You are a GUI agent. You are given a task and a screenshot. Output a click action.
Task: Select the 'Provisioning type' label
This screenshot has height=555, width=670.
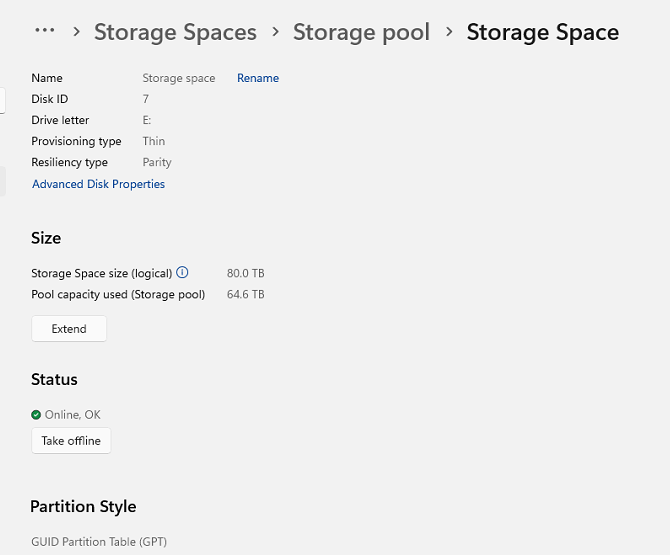click(x=76, y=141)
